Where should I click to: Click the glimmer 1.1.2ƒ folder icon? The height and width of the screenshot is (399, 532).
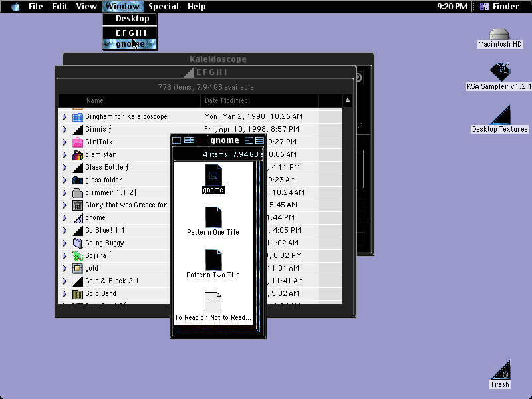(78, 193)
